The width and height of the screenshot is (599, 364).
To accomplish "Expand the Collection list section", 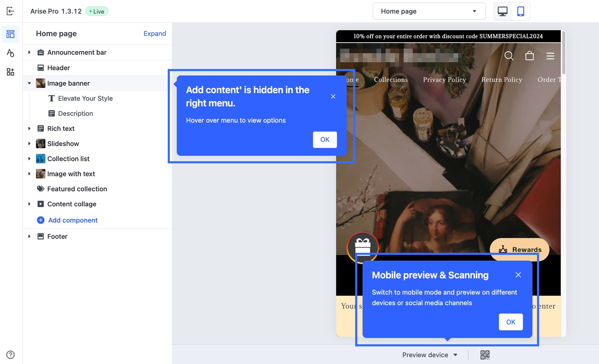I will 29,159.
